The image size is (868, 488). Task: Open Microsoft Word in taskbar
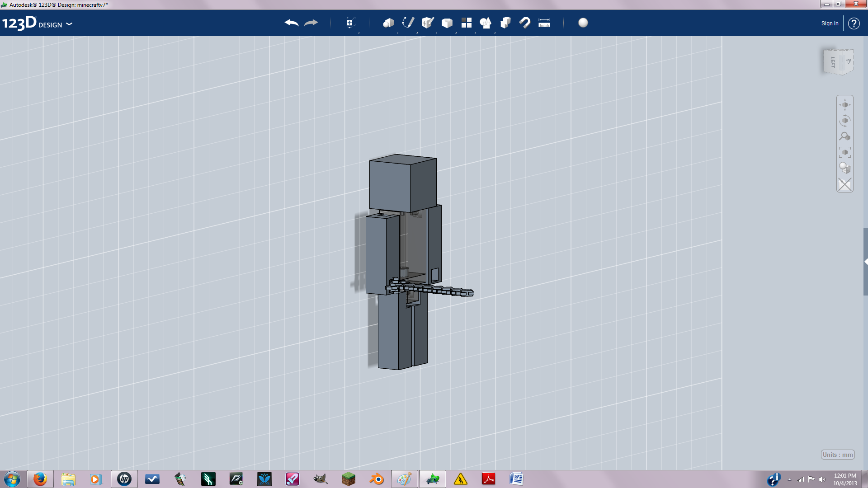coord(516,479)
